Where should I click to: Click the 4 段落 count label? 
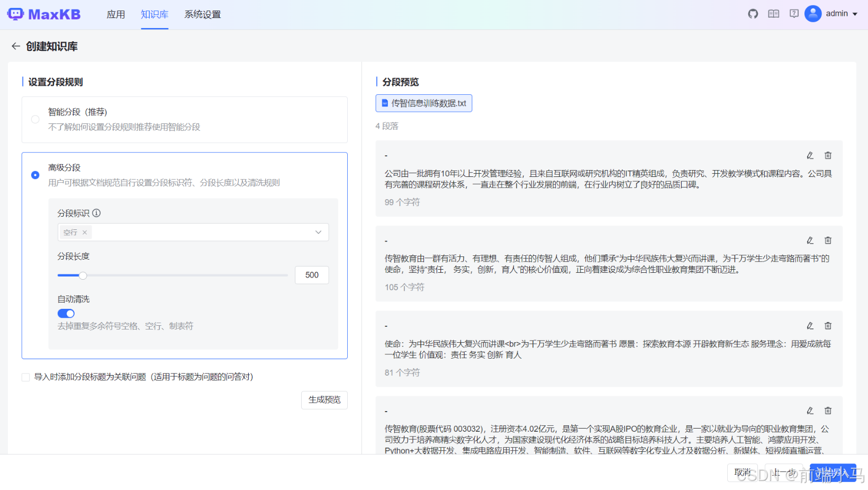(387, 126)
